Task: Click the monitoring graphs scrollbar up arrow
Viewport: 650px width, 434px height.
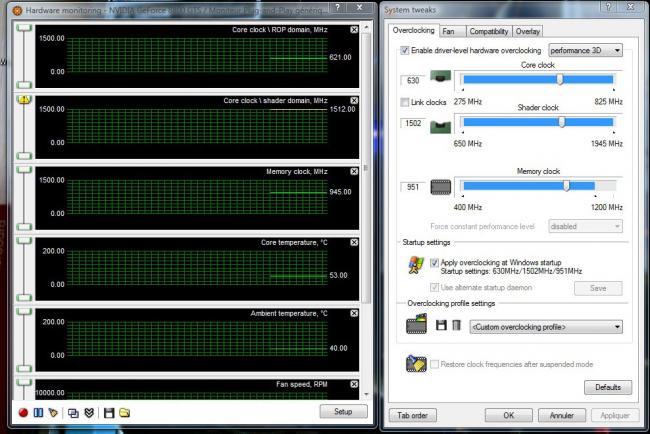Action: pos(366,27)
